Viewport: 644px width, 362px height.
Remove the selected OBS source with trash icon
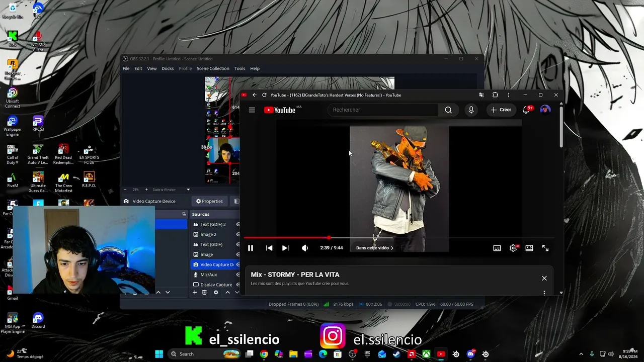[x=204, y=292]
